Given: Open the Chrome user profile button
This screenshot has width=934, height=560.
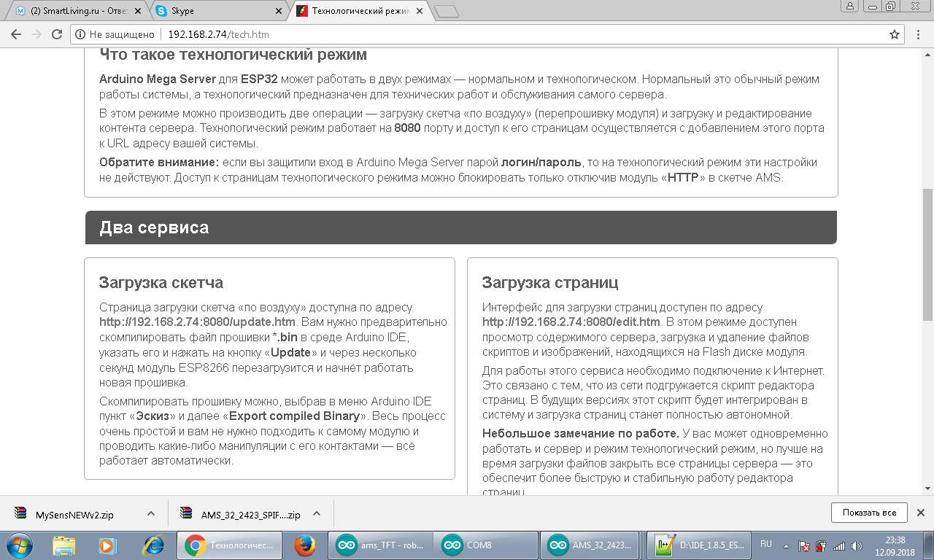Looking at the screenshot, I should 849,6.
